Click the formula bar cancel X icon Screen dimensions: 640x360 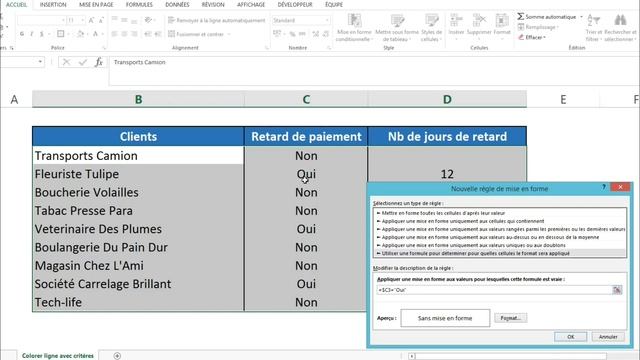[66, 62]
